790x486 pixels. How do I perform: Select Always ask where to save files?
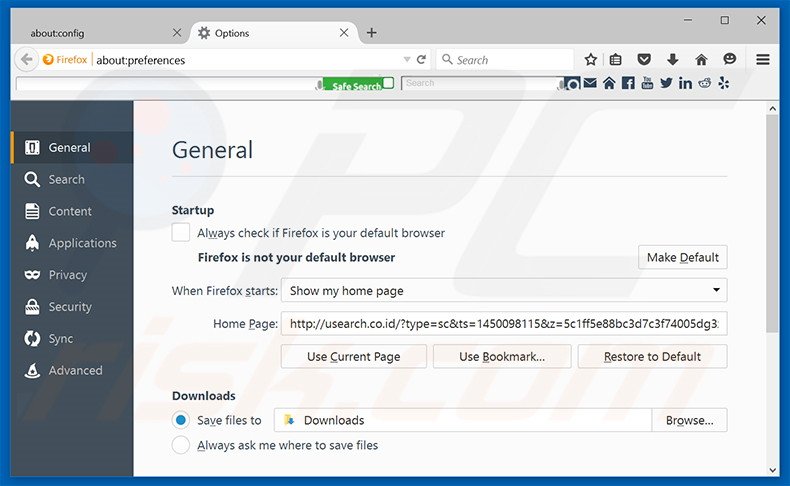[181, 445]
